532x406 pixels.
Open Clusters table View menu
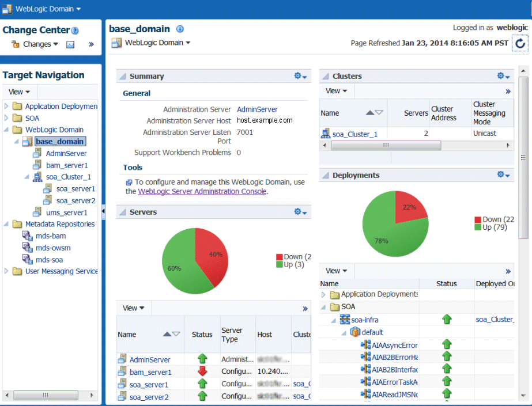336,91
